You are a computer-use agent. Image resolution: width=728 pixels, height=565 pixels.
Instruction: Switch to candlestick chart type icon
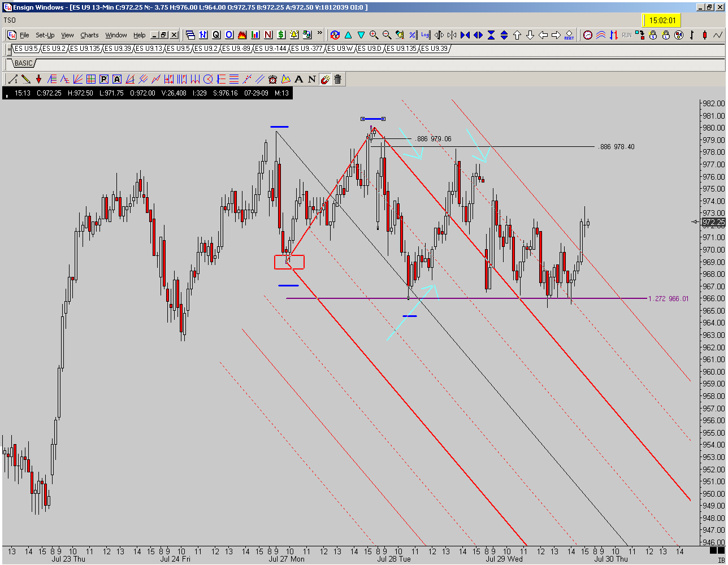(705, 35)
